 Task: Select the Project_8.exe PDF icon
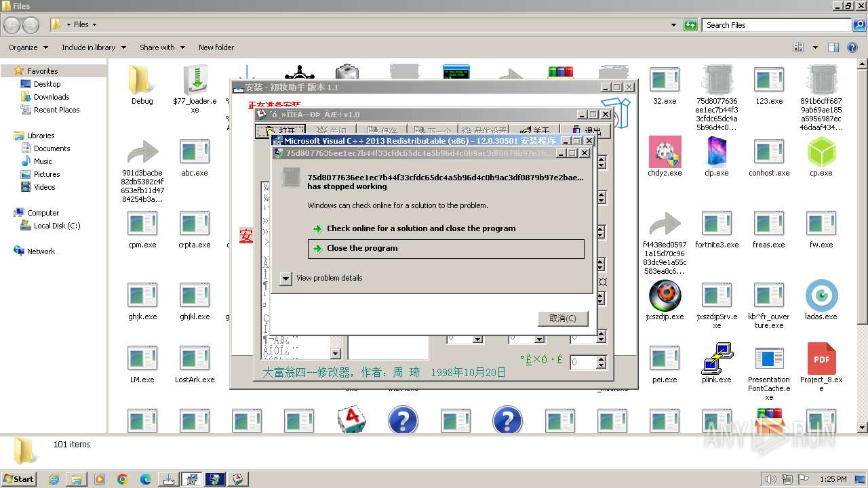pyautogui.click(x=821, y=359)
